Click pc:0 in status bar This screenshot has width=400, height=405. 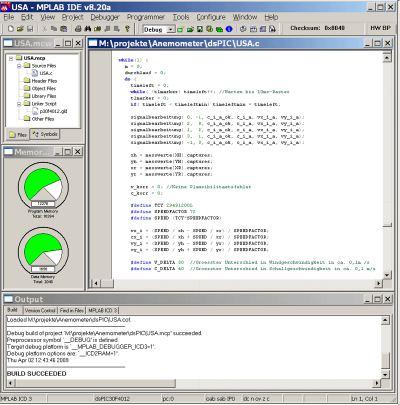168,399
